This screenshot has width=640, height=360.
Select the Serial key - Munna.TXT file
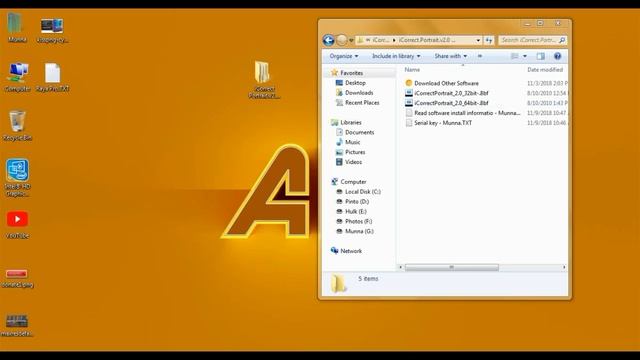(443, 122)
